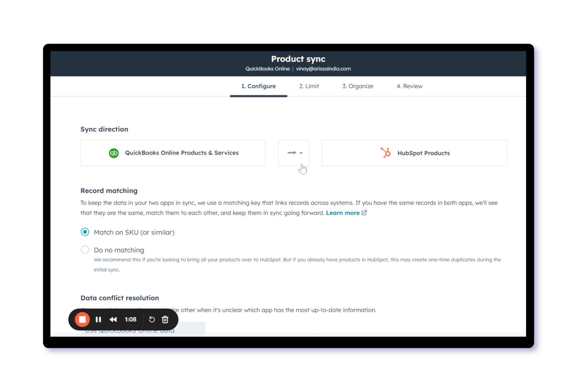The image size is (578, 392).
Task: Open the Use QuickBooks Online data dropdown
Action: pyautogui.click(x=143, y=330)
